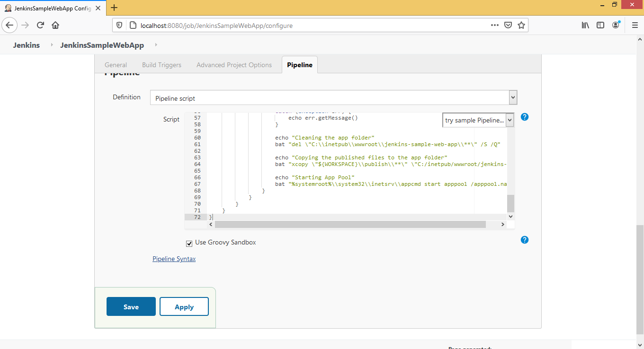Click the echo "Starting App Pool" line
Viewport: 644px width, 349px height.
coord(315,177)
